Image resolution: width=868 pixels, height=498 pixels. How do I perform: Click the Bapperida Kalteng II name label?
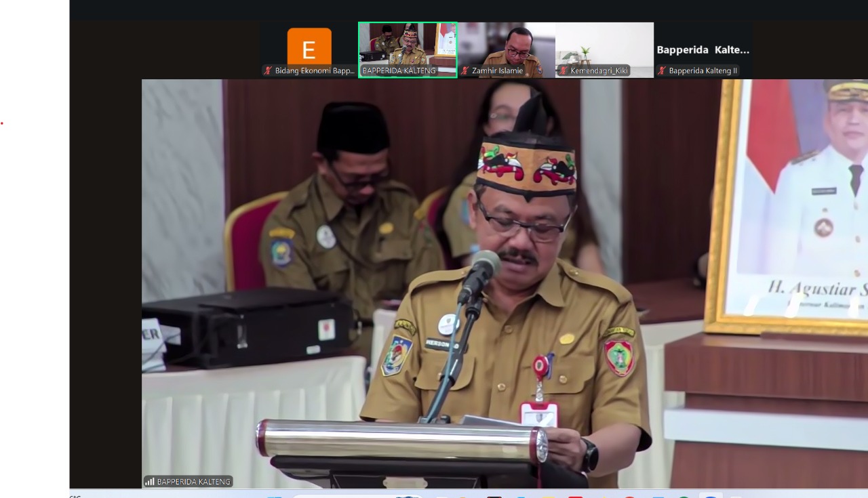pyautogui.click(x=703, y=70)
